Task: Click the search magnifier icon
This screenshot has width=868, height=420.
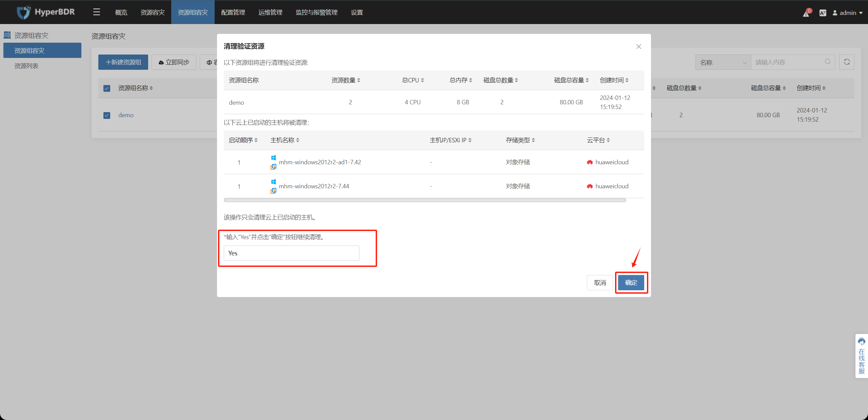Action: (x=828, y=62)
